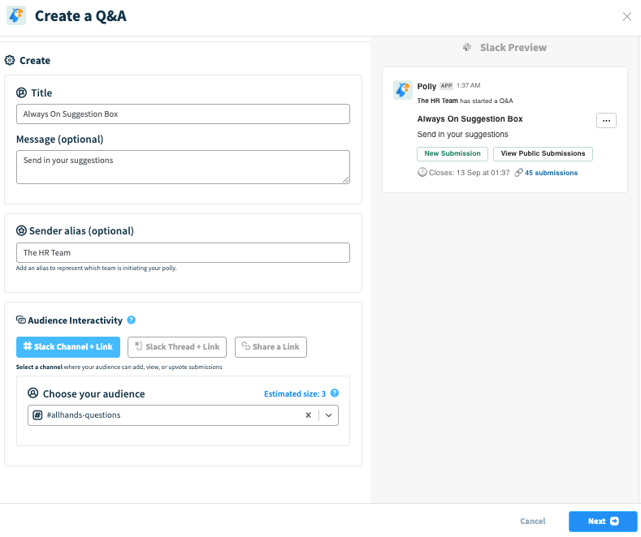Click the Title section icon
Screen dimensions: 641x537
21,93
